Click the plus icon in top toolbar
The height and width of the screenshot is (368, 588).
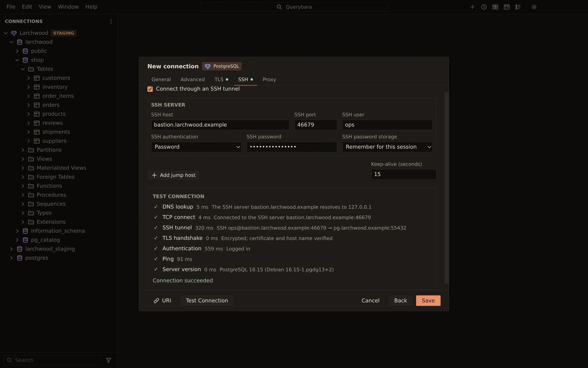472,7
